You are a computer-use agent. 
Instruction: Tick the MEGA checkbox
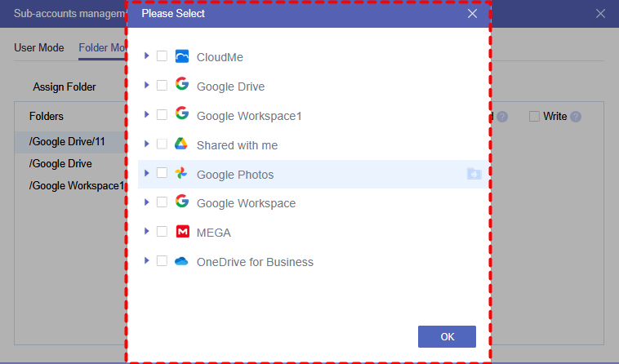[162, 232]
